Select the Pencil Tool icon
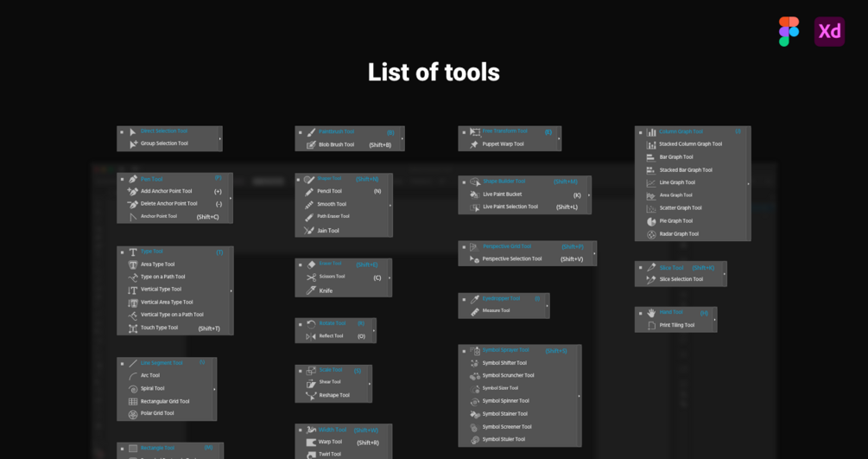Viewport: 868px width, 459px height. coord(309,192)
